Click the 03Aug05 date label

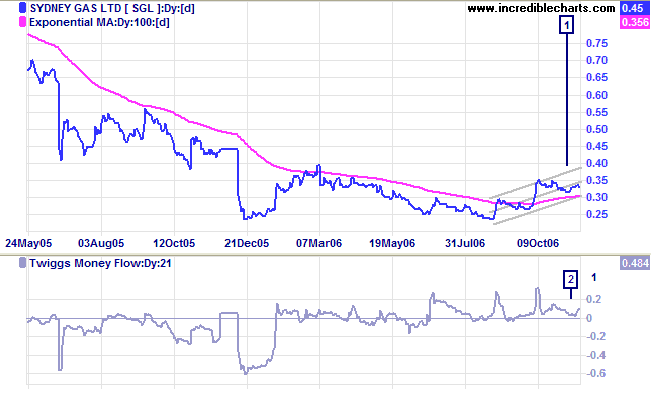pyautogui.click(x=101, y=243)
